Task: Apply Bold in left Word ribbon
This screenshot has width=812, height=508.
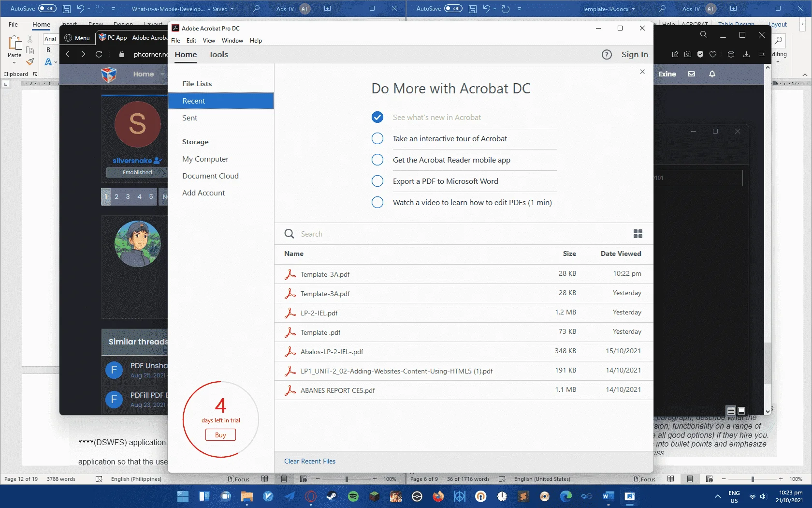Action: point(48,50)
